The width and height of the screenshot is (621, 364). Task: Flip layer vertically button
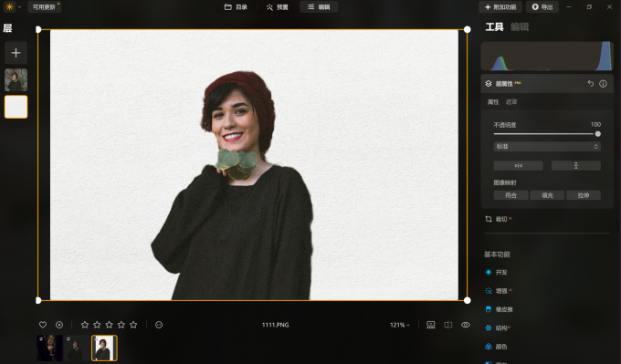pyautogui.click(x=576, y=165)
